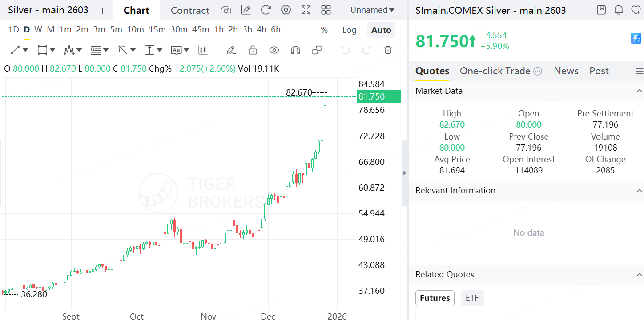The image size is (644, 320).
Task: Click the blue lightning quick-trade icon
Action: [x=636, y=39]
